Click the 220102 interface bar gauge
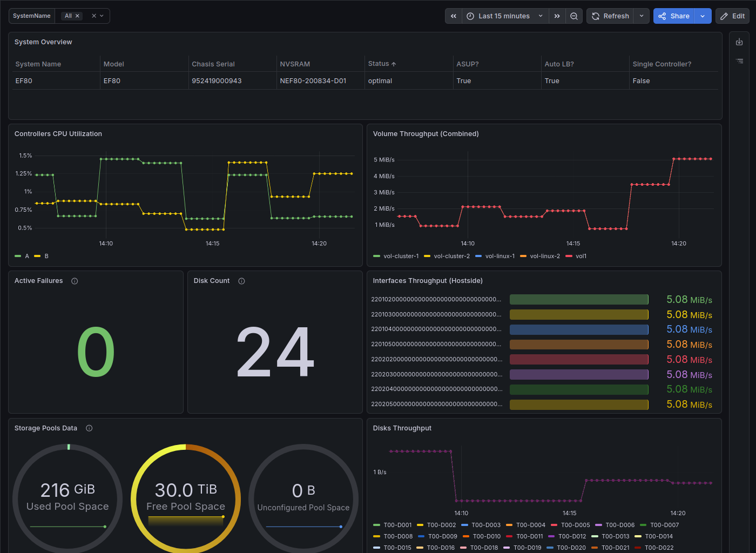The width and height of the screenshot is (756, 553). (579, 300)
